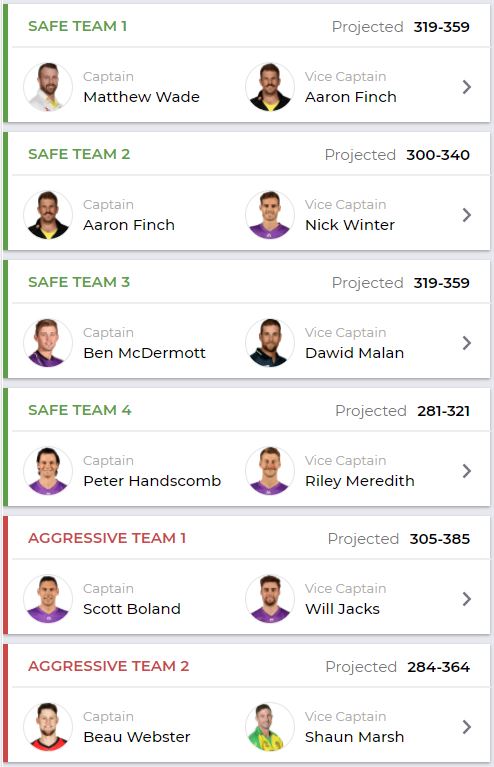Select Will Jacks' vice captain avatar
The image size is (494, 767).
pos(270,599)
